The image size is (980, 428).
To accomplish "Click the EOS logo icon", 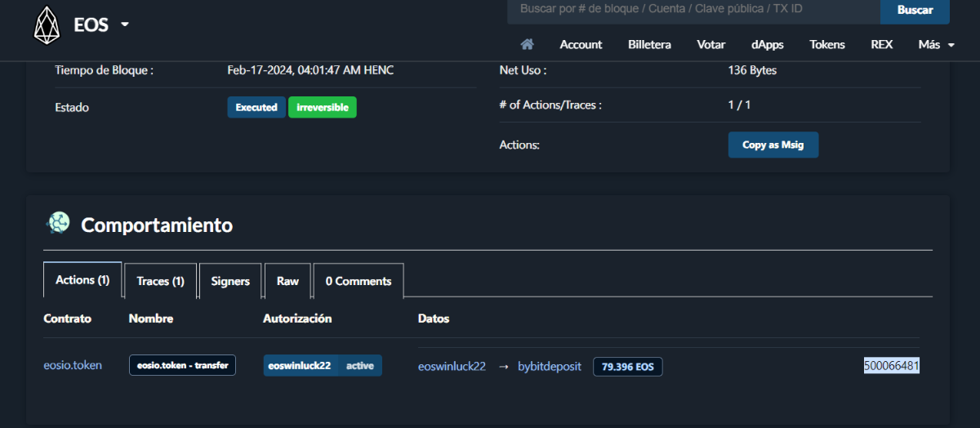I will tap(47, 25).
